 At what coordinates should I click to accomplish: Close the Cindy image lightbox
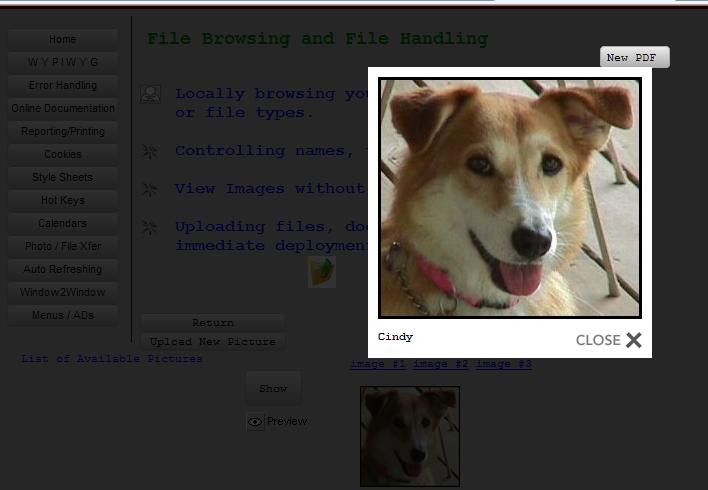click(609, 340)
